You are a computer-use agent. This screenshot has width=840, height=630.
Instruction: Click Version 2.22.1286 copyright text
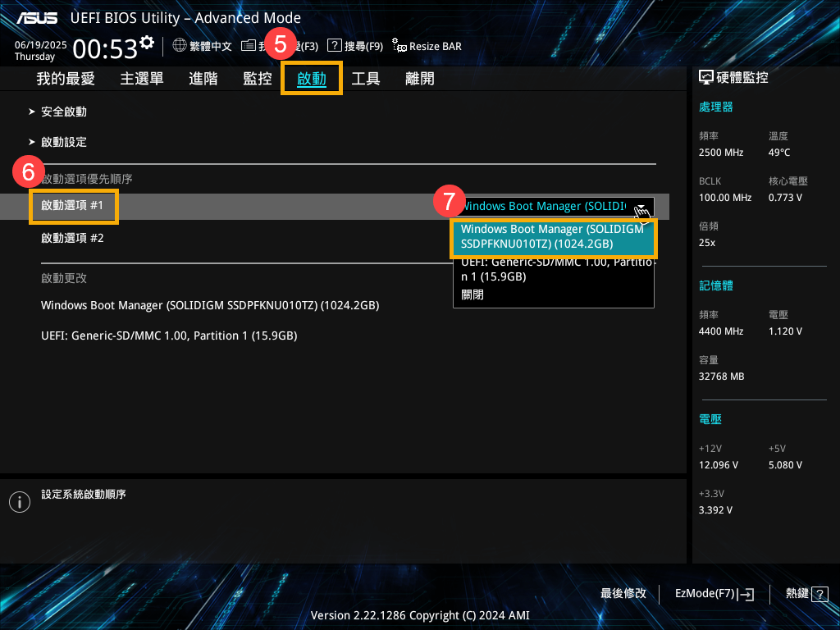click(420, 615)
